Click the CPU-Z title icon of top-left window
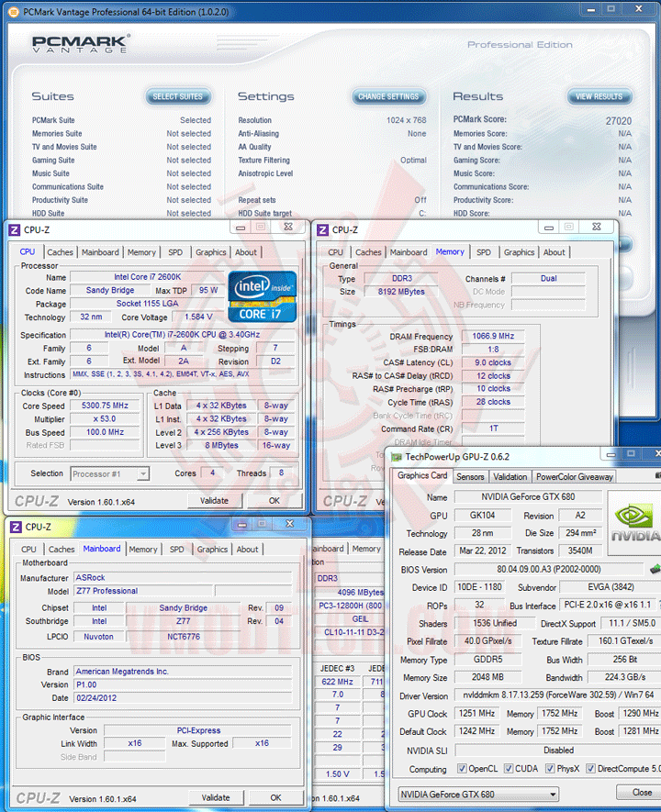 (15, 230)
